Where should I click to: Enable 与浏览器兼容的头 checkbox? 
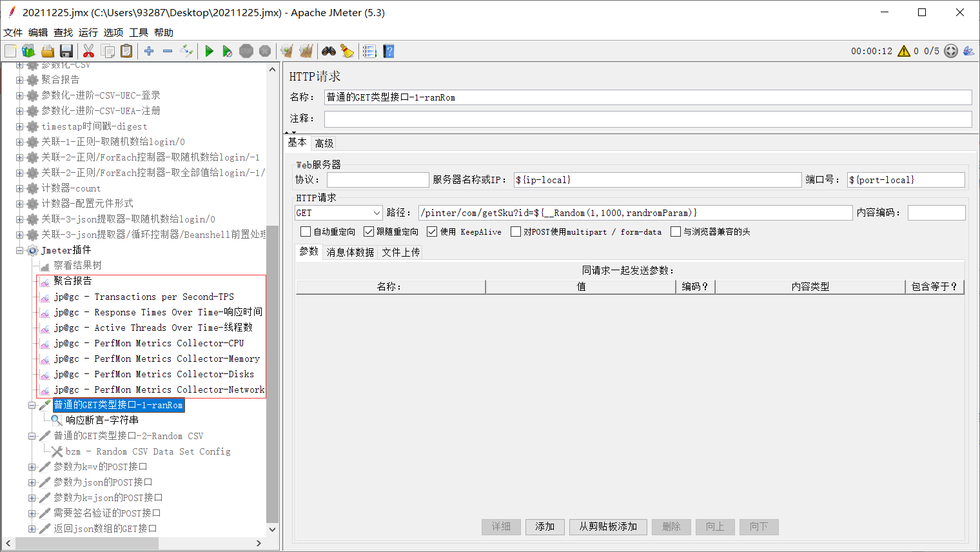click(676, 232)
